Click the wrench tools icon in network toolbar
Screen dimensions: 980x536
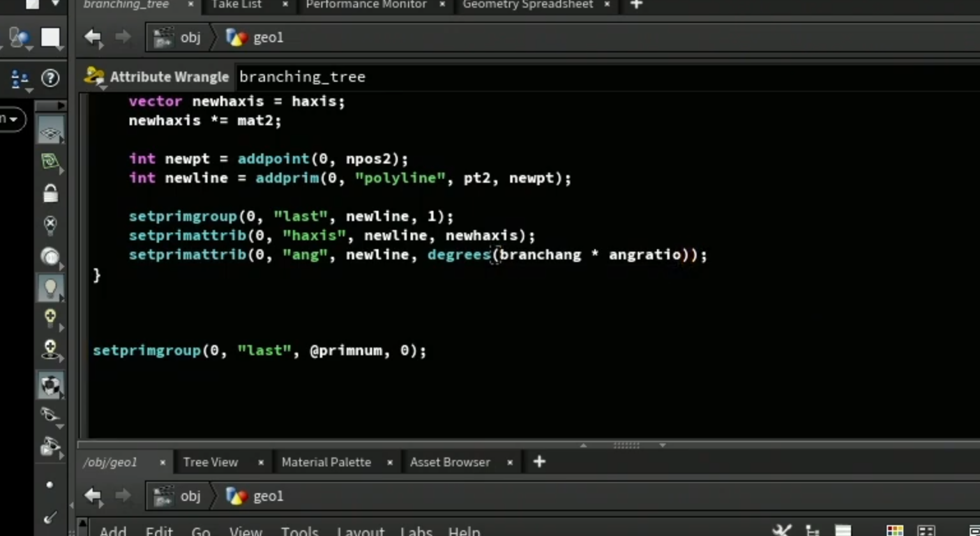point(781,530)
